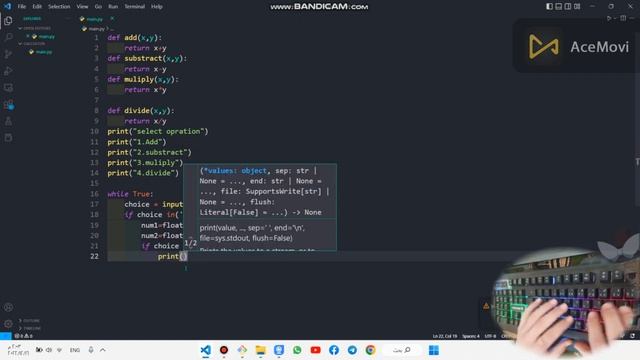Click the 1/2 signature overload counter

click(190, 243)
